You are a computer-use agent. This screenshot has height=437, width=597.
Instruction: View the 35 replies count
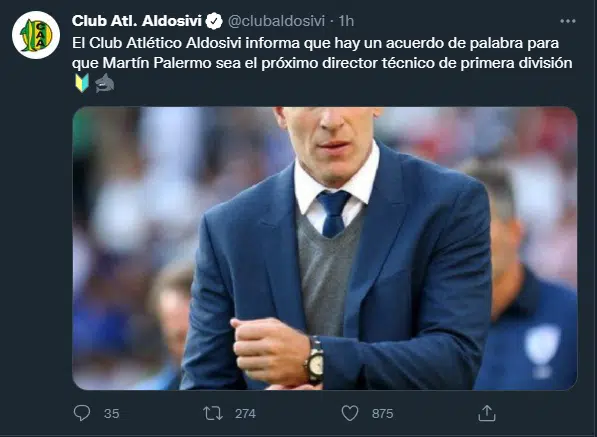(x=112, y=414)
